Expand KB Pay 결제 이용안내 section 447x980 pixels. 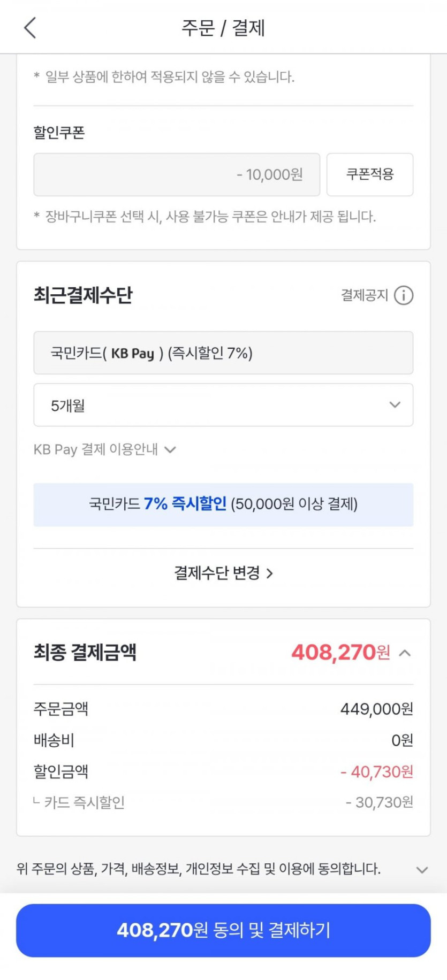[x=105, y=449]
